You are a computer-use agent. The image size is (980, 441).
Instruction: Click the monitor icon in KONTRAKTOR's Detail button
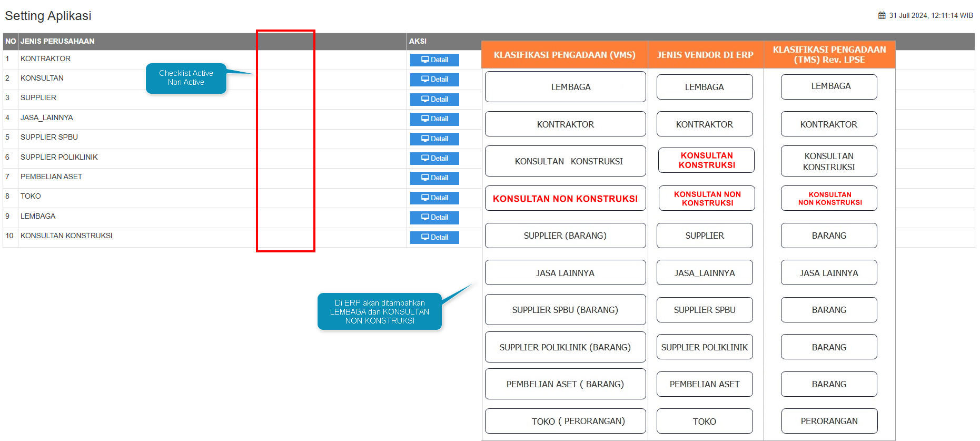pos(425,60)
